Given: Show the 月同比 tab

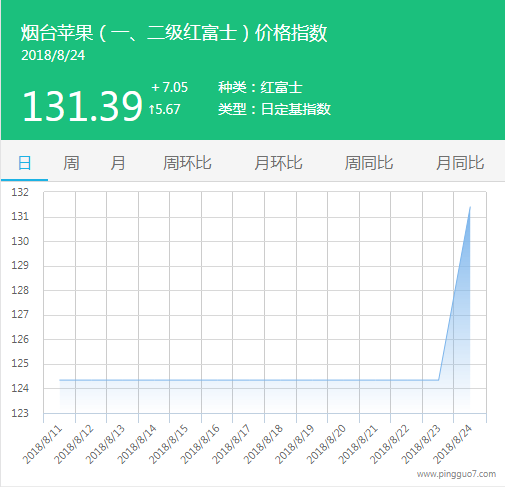Looking at the screenshot, I should [x=460, y=163].
